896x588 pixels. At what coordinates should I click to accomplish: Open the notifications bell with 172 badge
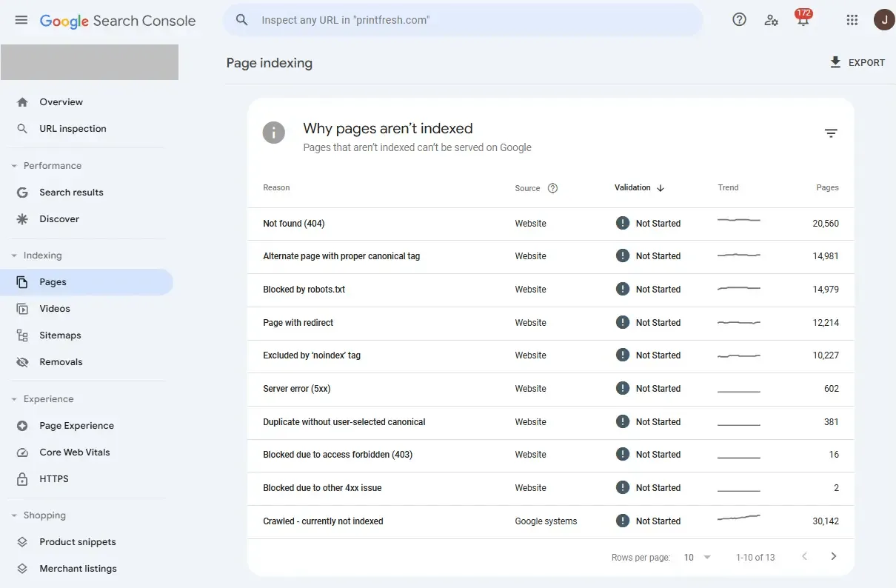tap(803, 20)
